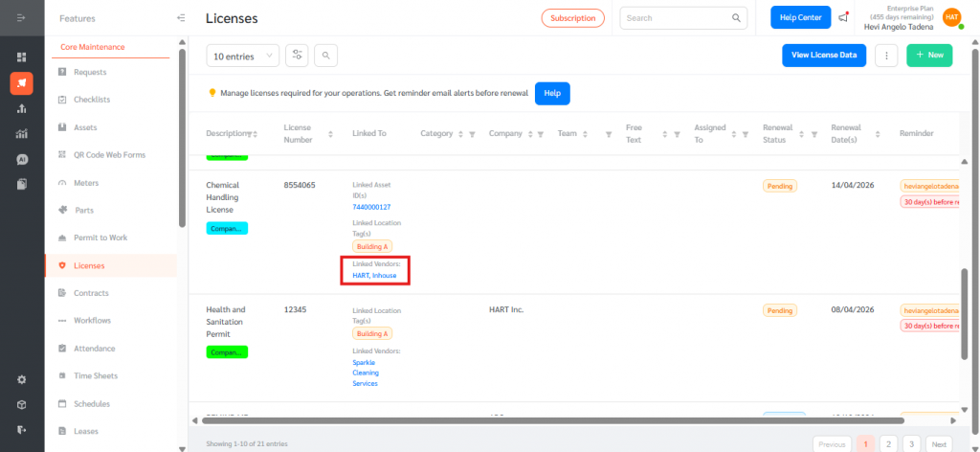Open the 10 entries dropdown
980x452 pixels.
(243, 56)
